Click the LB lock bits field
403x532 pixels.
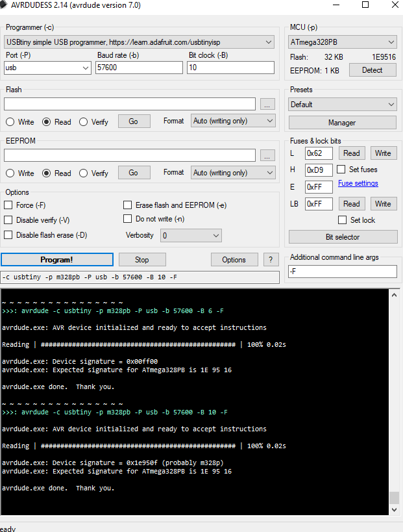click(319, 204)
